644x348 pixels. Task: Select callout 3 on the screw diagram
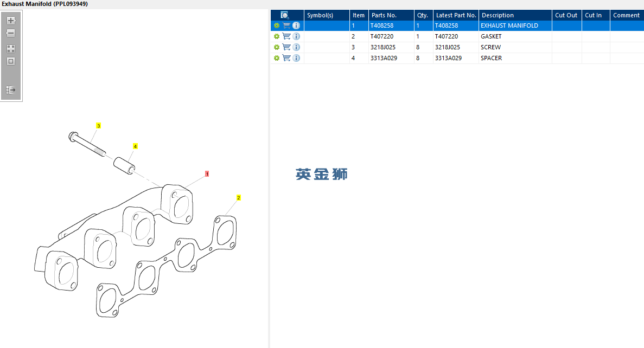click(98, 126)
